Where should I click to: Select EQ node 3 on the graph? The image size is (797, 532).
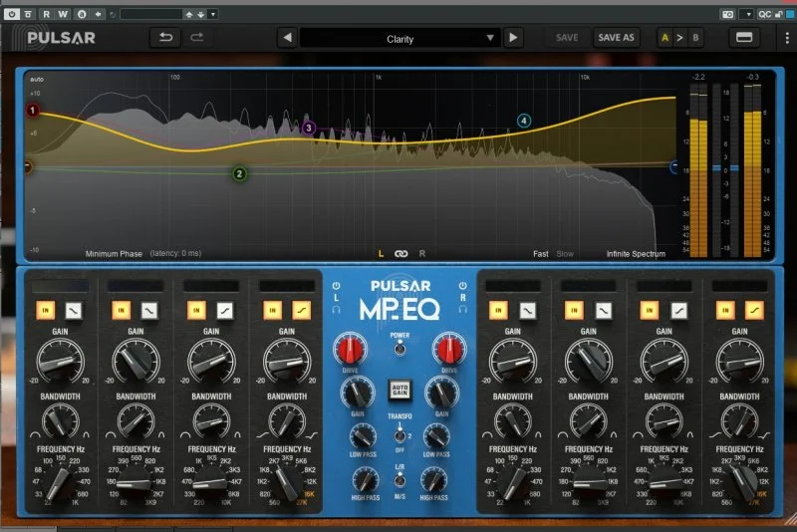click(309, 128)
